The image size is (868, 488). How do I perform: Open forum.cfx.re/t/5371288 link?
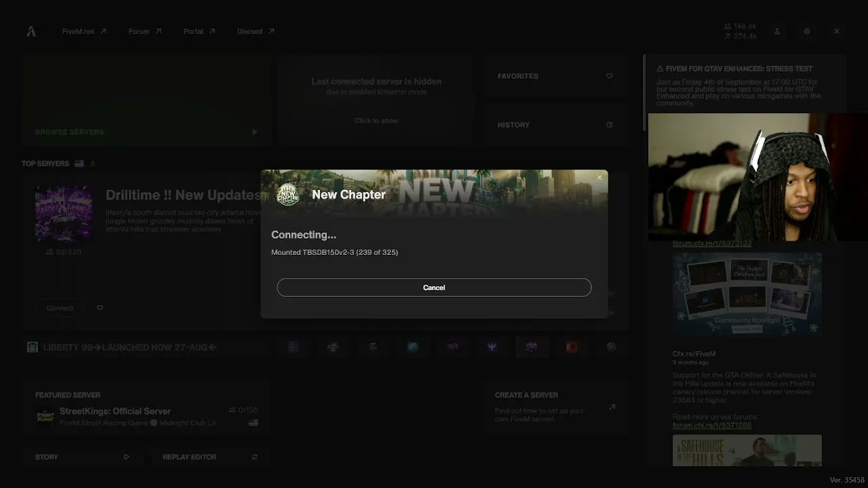coord(712,425)
